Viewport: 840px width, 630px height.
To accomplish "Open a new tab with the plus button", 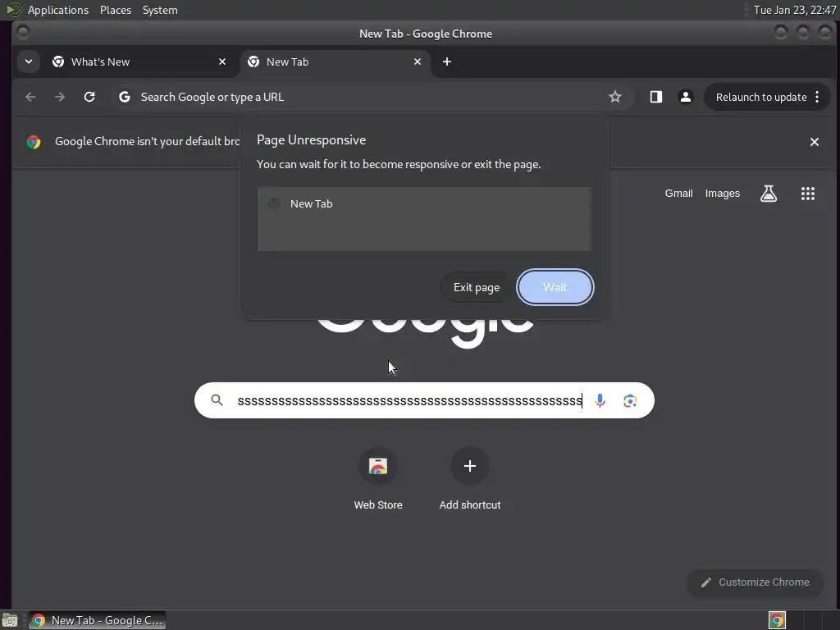I will tap(447, 62).
